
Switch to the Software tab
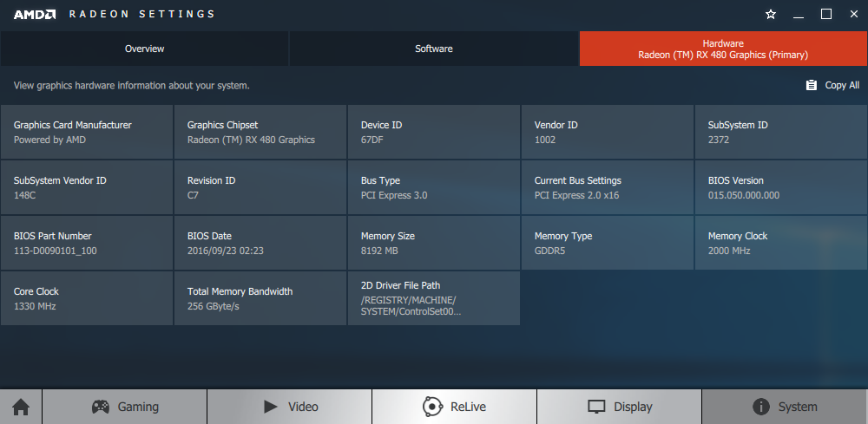[x=434, y=49]
